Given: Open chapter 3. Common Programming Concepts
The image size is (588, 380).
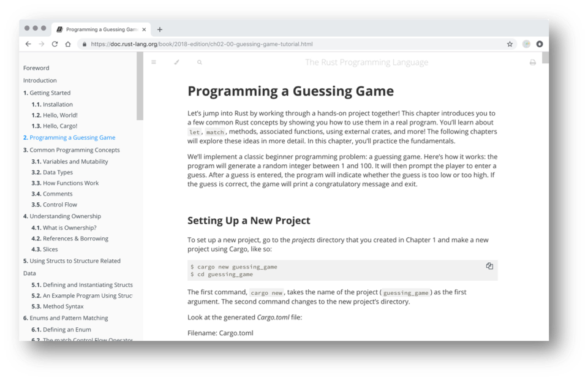Looking at the screenshot, I should pyautogui.click(x=71, y=150).
